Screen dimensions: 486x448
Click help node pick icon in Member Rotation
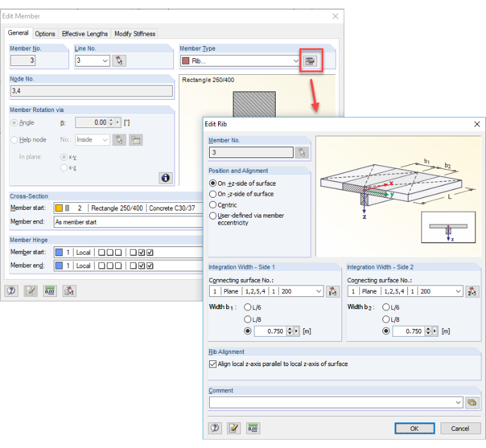[119, 140]
